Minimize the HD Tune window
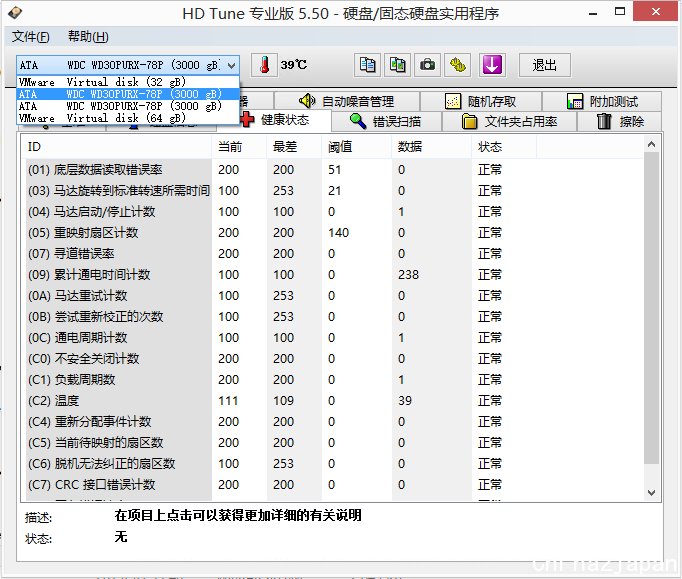682x579 pixels. [x=593, y=13]
